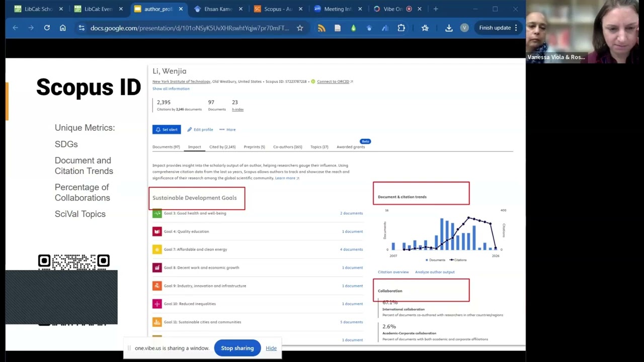Click Edit profile
The image size is (644, 362).
[200, 130]
